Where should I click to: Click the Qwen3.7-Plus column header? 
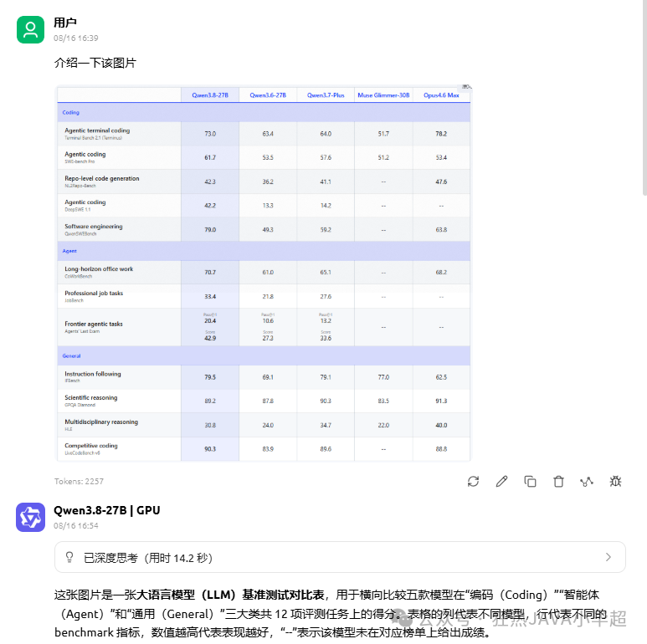click(326, 95)
